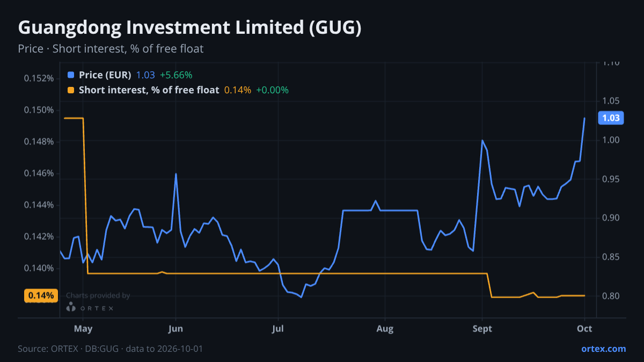Click the 0.142% left axis label
The image size is (644, 362).
click(x=39, y=237)
